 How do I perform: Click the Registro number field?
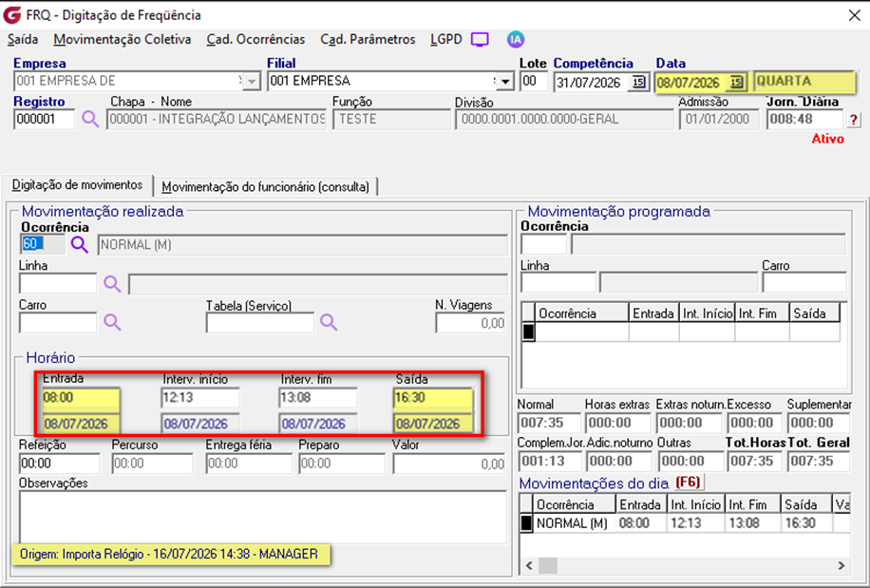click(44, 120)
